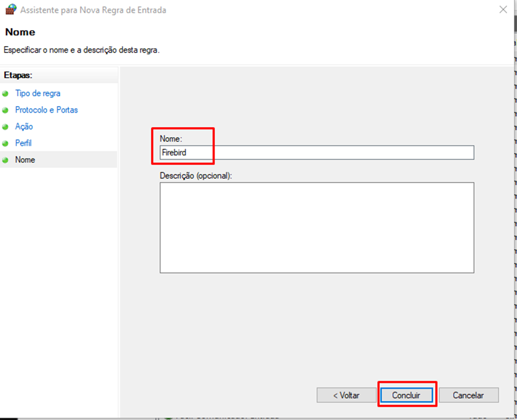Click the green bullet beside Protocolo e Portas
The width and height of the screenshot is (517, 420).
coord(5,110)
